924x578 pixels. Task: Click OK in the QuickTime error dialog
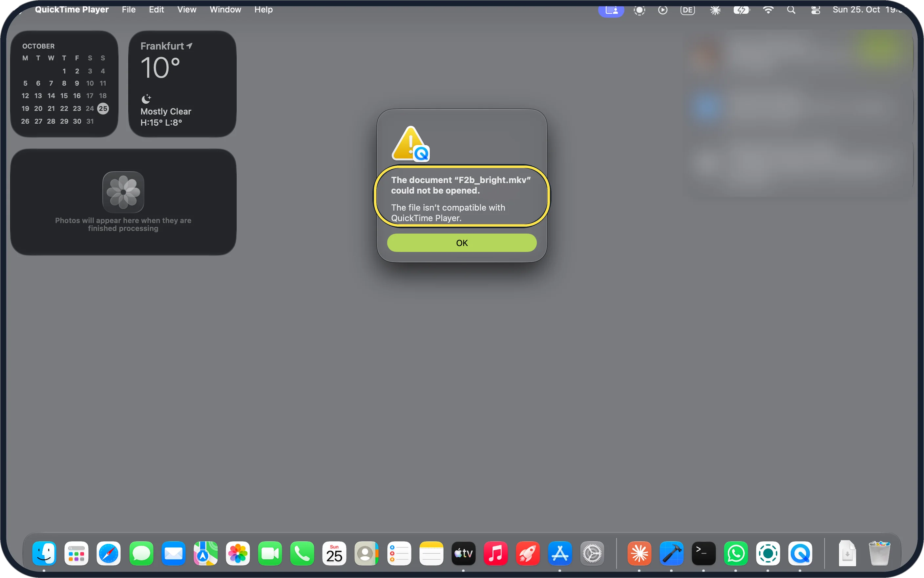pyautogui.click(x=462, y=243)
